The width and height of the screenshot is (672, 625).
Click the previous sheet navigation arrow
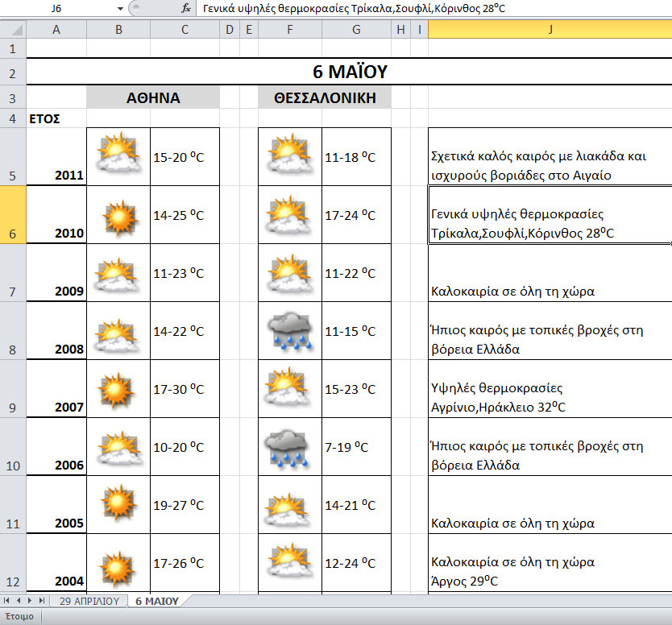coord(19,601)
